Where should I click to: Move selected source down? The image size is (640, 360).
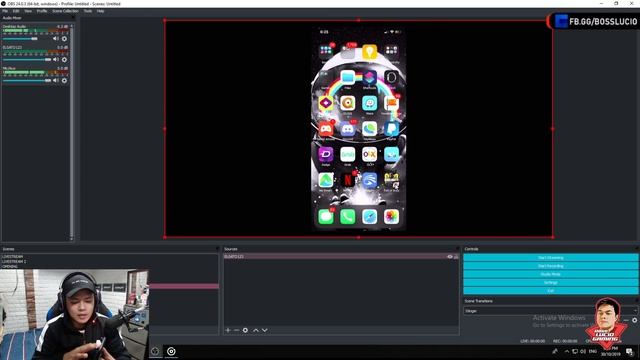(x=264, y=330)
